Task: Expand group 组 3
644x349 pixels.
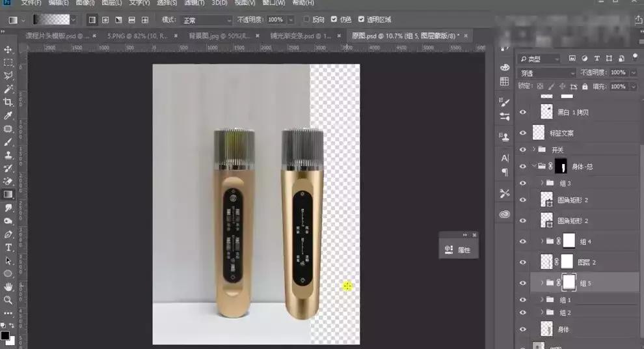Action: pos(542,183)
